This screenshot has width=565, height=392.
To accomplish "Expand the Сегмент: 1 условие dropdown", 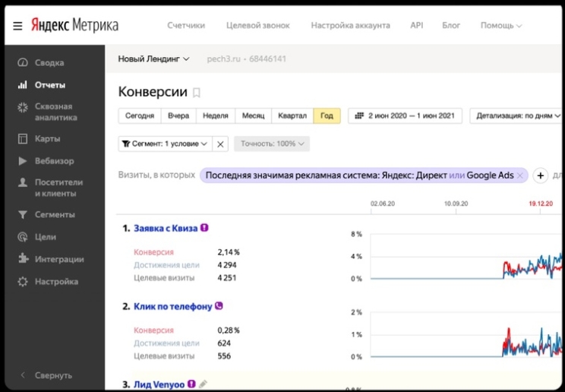I will (x=165, y=144).
